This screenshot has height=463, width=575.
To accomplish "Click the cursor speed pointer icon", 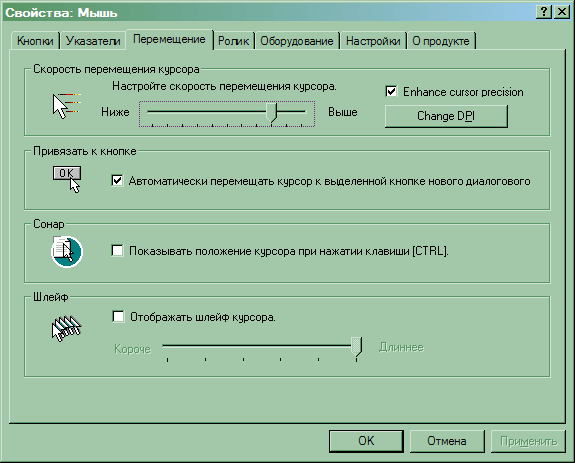I will tap(66, 106).
